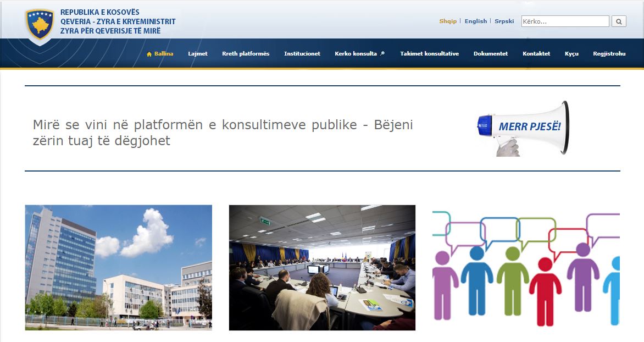Click the conference meeting room photo
644x342 pixels.
point(322,268)
